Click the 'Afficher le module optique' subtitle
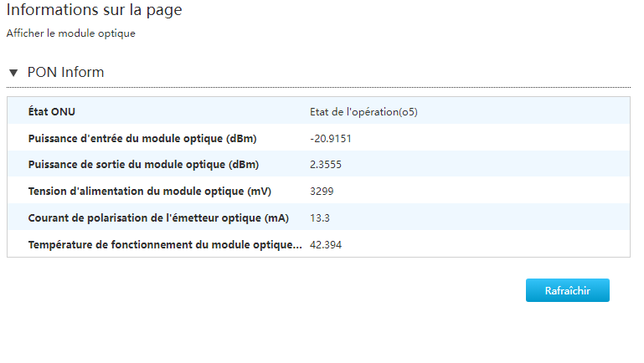Image resolution: width=644 pixels, height=363 pixels. coord(70,33)
